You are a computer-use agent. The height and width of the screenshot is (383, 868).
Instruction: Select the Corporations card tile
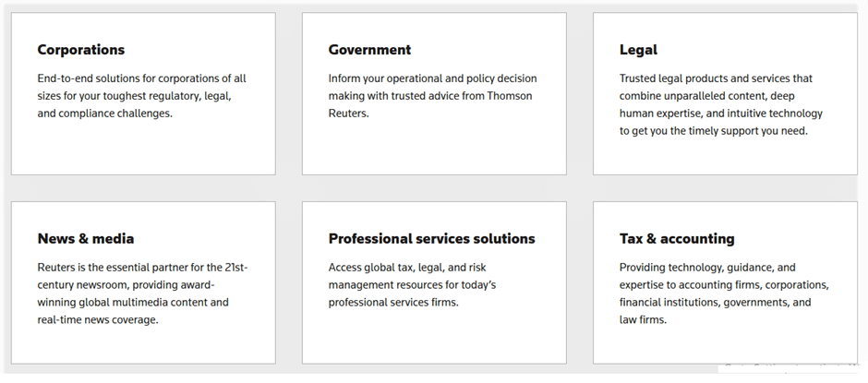click(143, 93)
